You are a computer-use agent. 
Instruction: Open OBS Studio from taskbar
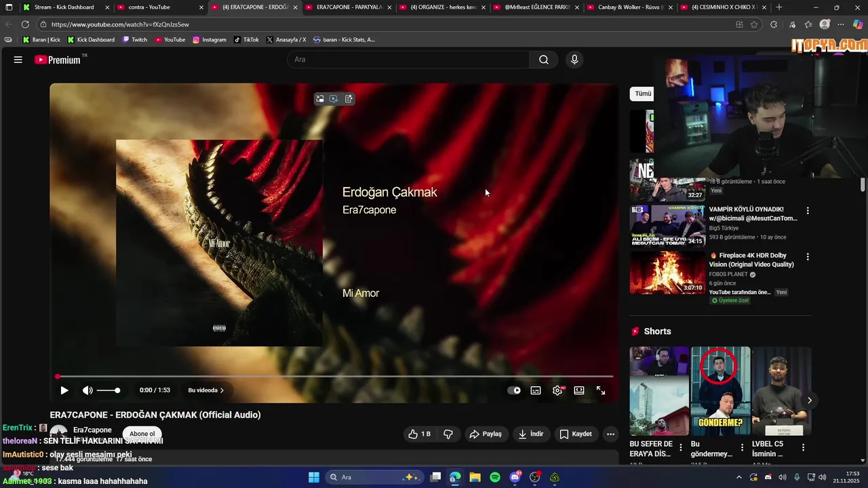coord(534,477)
